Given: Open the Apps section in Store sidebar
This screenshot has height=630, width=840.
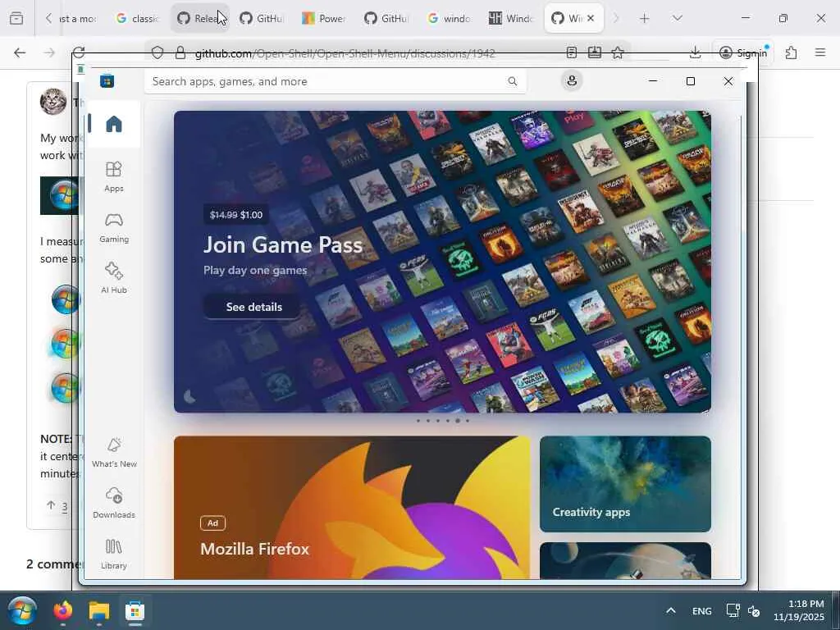Looking at the screenshot, I should (x=113, y=177).
